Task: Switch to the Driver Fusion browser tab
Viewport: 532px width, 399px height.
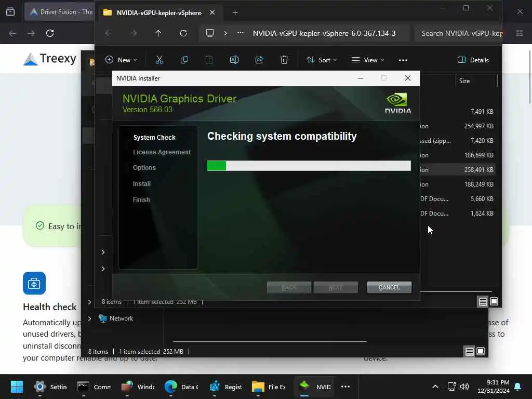Action: pos(60,12)
